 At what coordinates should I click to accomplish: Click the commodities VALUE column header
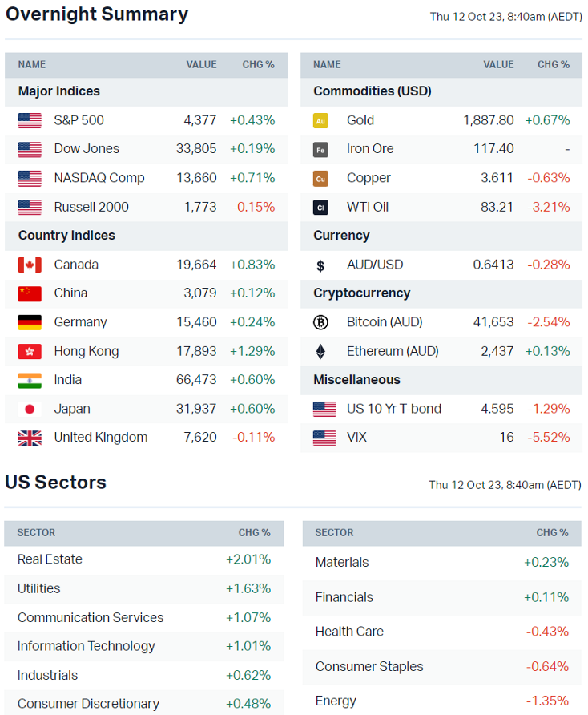(498, 64)
